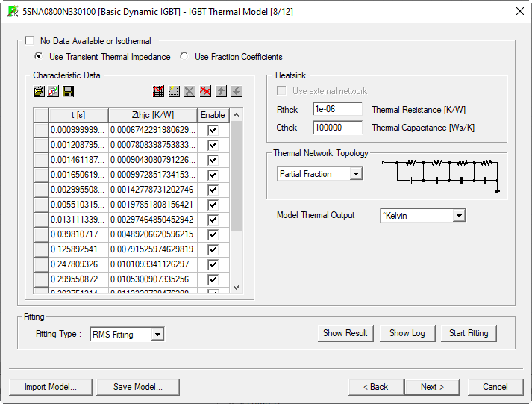Image resolution: width=532 pixels, height=404 pixels.
Task: Select row header of row 0.000999999
Action: point(41,130)
